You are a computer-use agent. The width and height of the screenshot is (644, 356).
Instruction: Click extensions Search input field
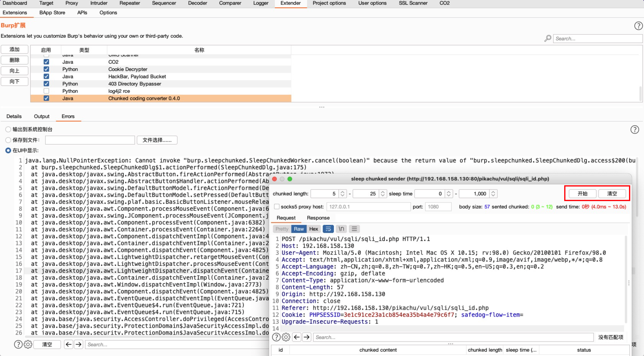coord(597,38)
